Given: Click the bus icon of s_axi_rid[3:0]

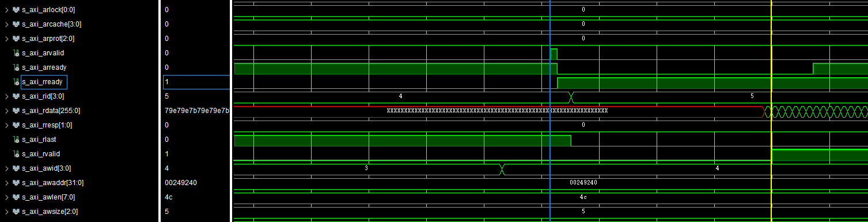Looking at the screenshot, I should coord(16,96).
